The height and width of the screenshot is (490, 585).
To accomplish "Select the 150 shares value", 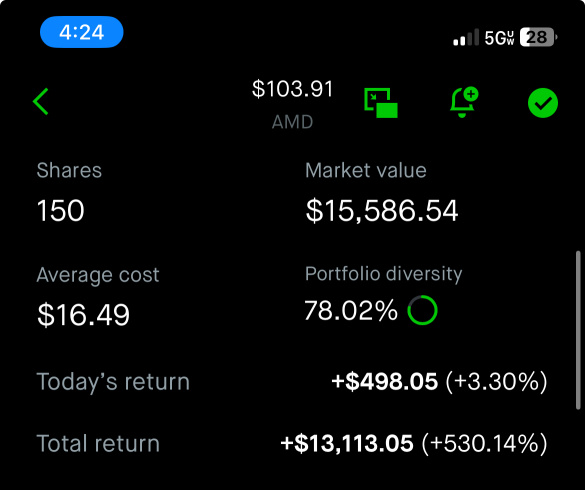I will pos(61,210).
